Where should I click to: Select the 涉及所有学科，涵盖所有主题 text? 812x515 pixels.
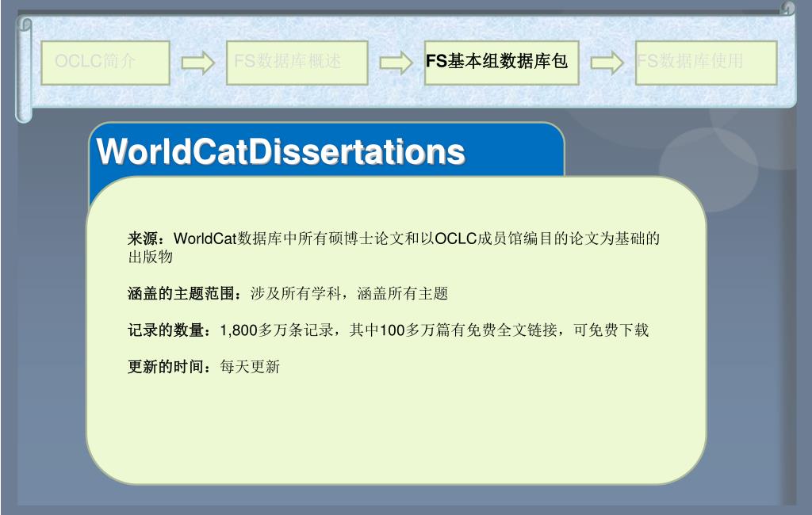(349, 293)
